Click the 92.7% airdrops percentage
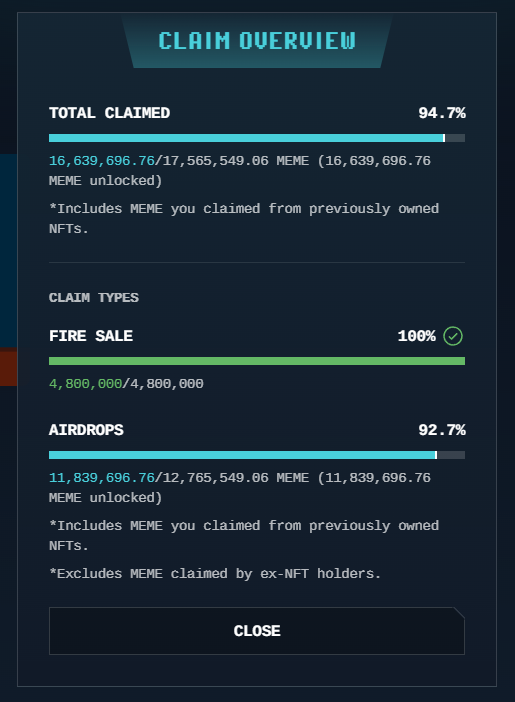Viewport: 515px width, 702px height. point(442,430)
